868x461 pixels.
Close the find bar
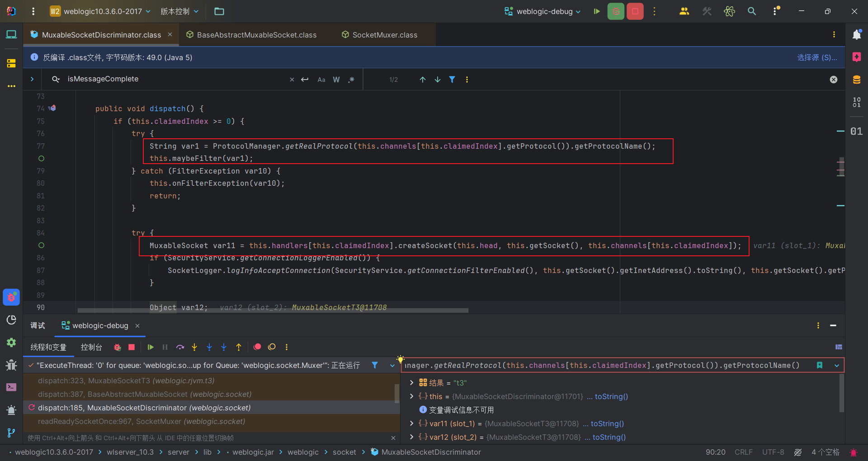pyautogui.click(x=834, y=80)
